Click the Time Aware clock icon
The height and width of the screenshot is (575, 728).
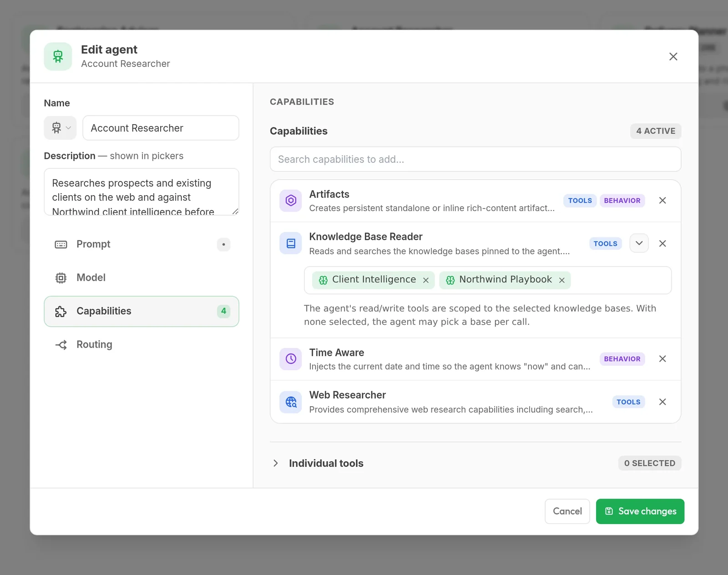click(291, 359)
